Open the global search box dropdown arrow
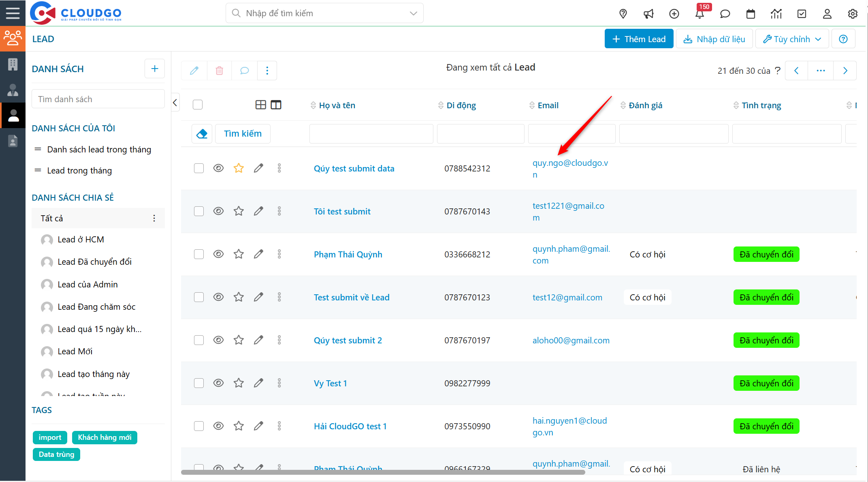Viewport: 868px width, 482px height. tap(413, 13)
